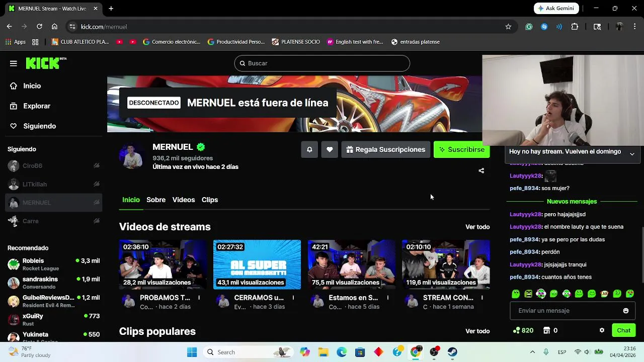
Task: Enable notifications with the bell button
Action: tap(309, 149)
